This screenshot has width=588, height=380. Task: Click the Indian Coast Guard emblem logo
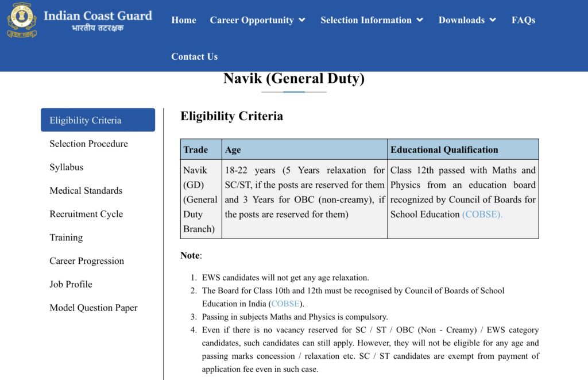pos(22,20)
